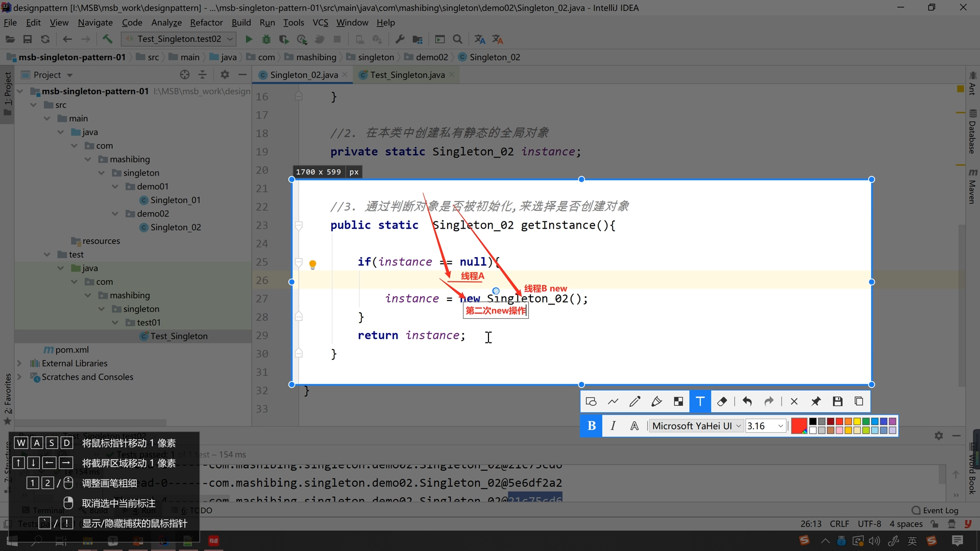The width and height of the screenshot is (980, 551).
Task: Pick the black color swatch
Action: (813, 421)
